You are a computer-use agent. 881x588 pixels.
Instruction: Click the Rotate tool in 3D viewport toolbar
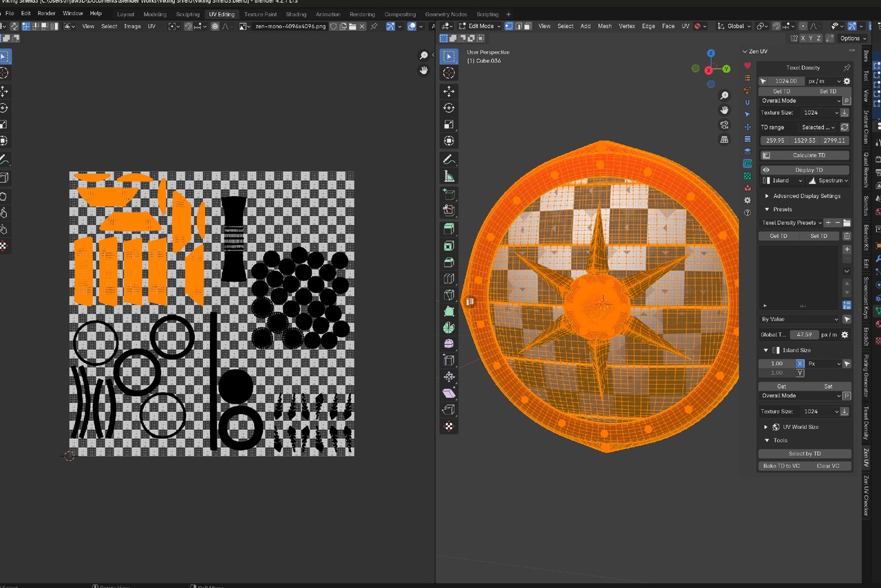(449, 108)
